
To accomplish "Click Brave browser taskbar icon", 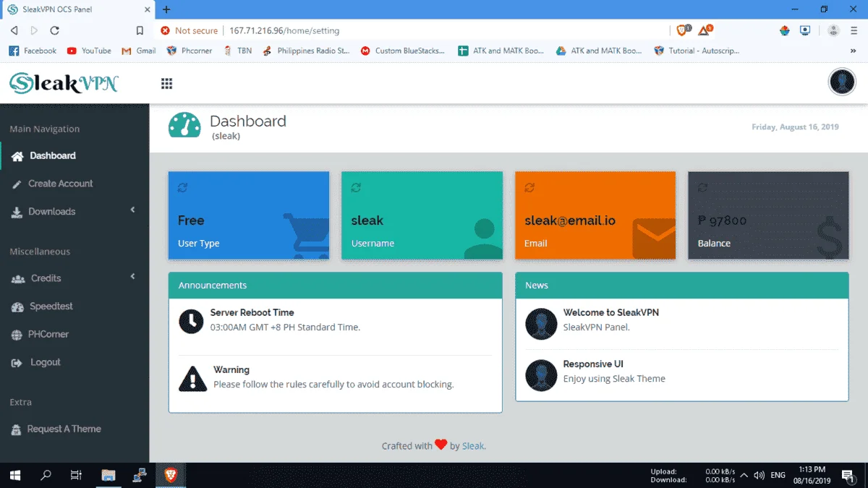I will tap(171, 475).
